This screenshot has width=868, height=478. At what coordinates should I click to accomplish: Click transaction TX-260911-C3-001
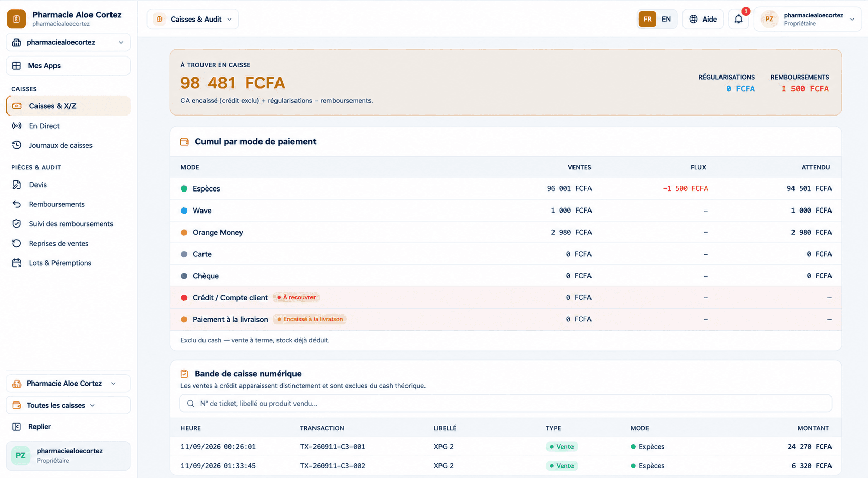(x=333, y=447)
